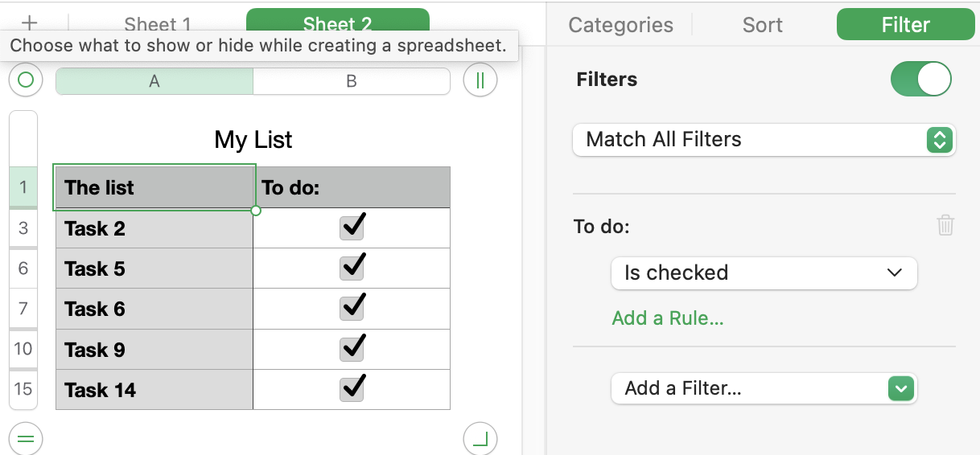Toggle the Filters switch off
The width and height of the screenshot is (980, 455).
(920, 80)
